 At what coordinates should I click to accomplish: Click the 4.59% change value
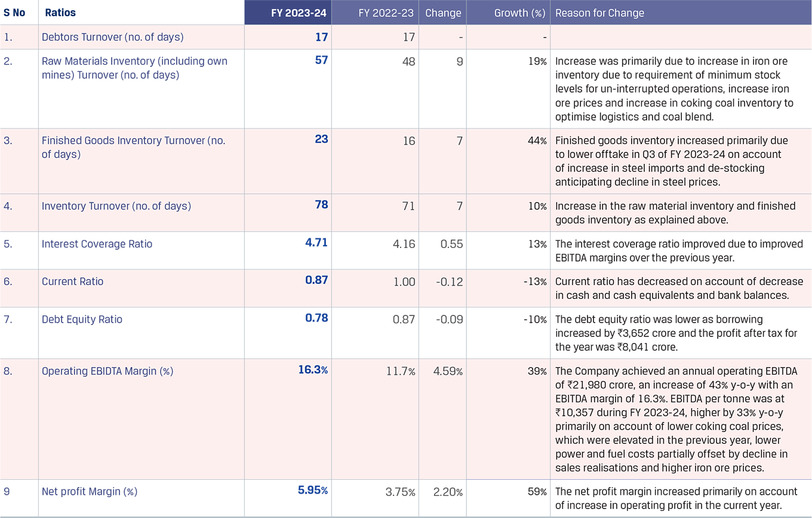point(448,372)
